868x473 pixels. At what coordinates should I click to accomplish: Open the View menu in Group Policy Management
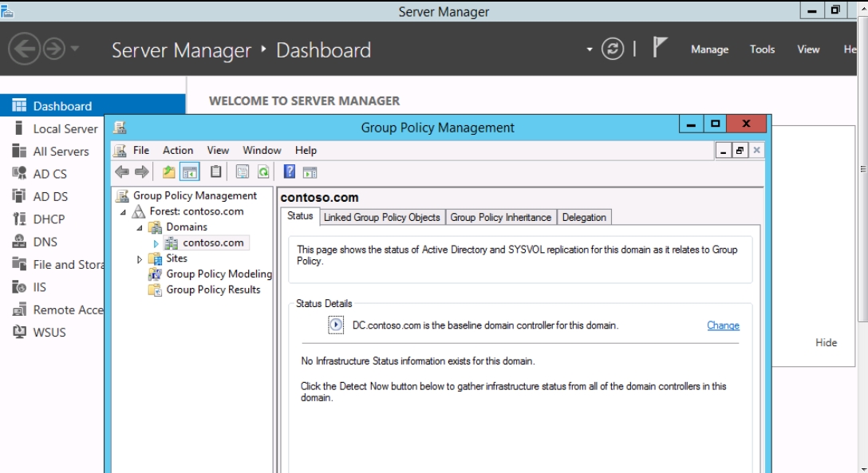tap(218, 151)
